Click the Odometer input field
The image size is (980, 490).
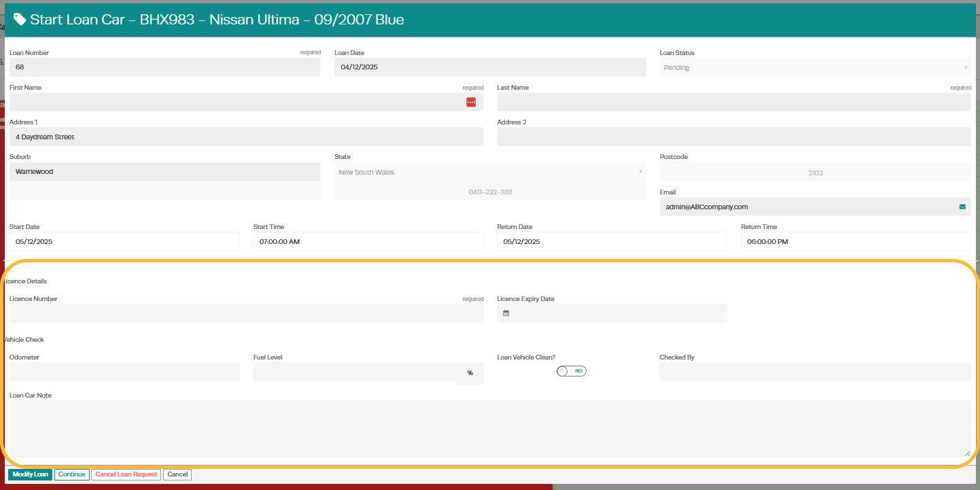[x=124, y=372]
